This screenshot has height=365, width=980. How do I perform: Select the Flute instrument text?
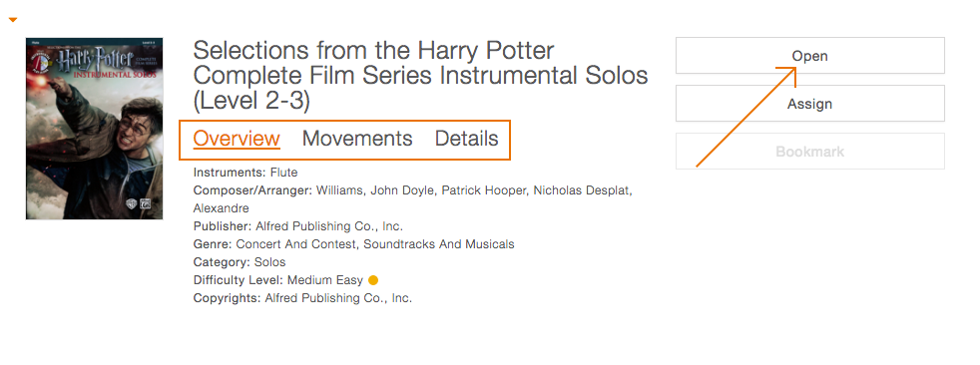(283, 172)
